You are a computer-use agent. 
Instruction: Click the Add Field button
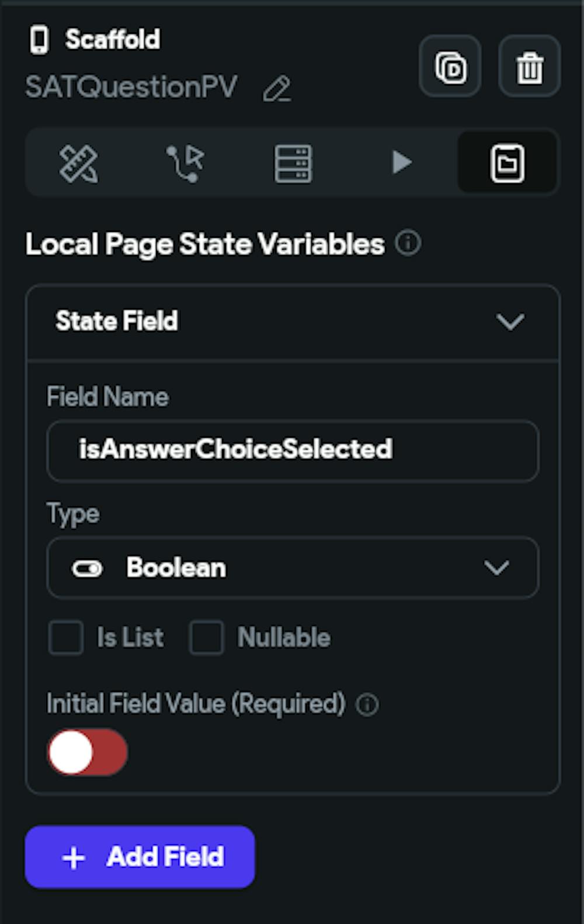(x=140, y=857)
